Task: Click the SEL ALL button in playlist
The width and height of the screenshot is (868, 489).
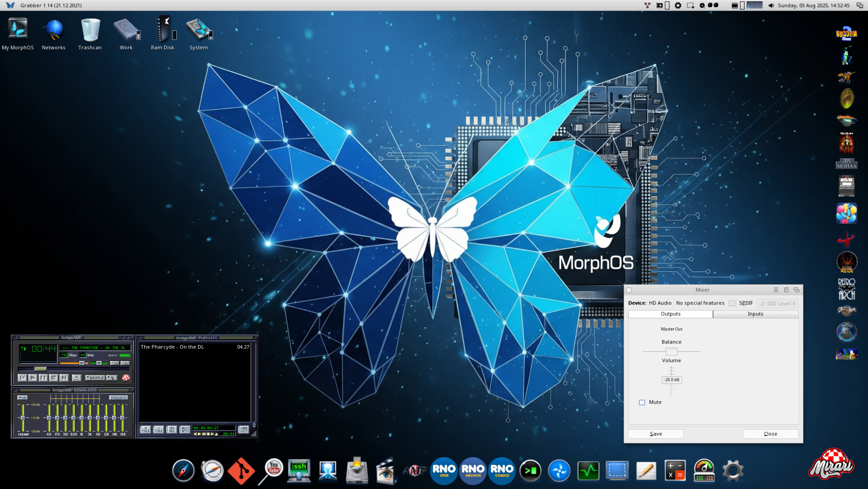Action: [x=172, y=430]
